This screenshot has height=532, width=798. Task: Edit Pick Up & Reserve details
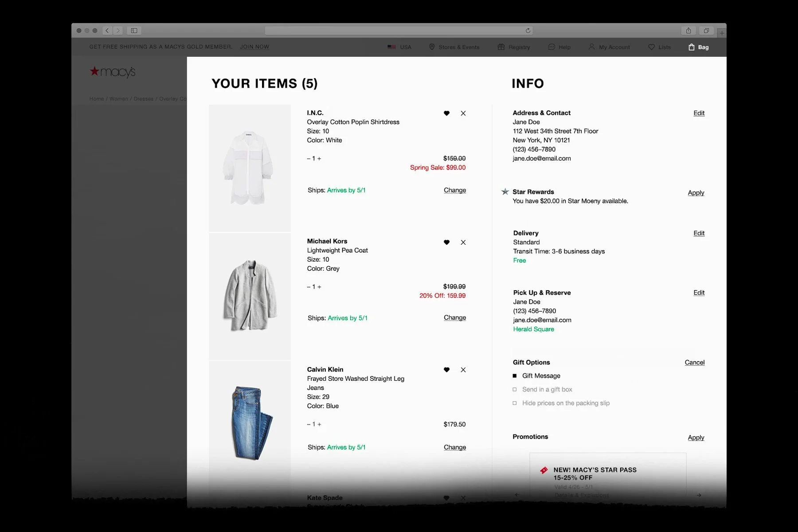699,293
